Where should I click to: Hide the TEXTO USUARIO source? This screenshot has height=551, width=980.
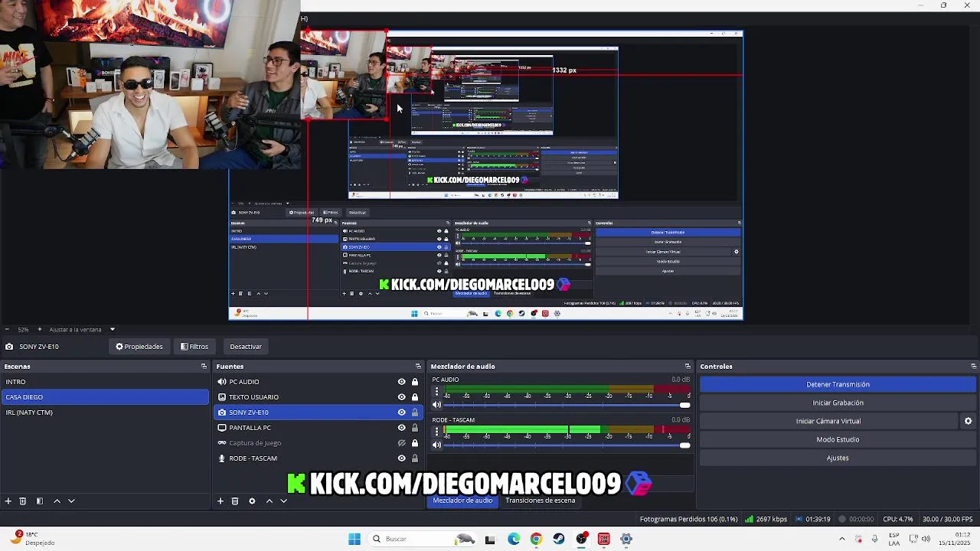pos(401,397)
